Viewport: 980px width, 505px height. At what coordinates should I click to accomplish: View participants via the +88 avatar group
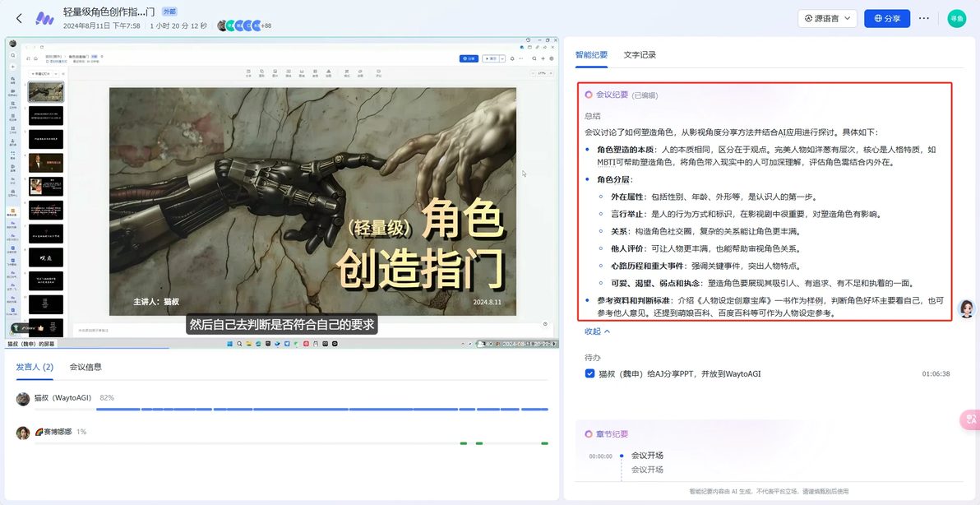click(x=244, y=25)
